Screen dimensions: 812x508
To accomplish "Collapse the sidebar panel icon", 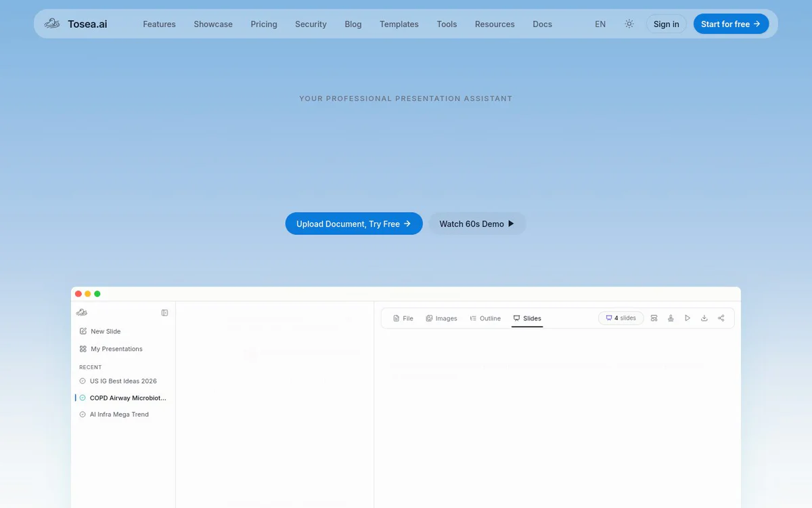I will (164, 313).
